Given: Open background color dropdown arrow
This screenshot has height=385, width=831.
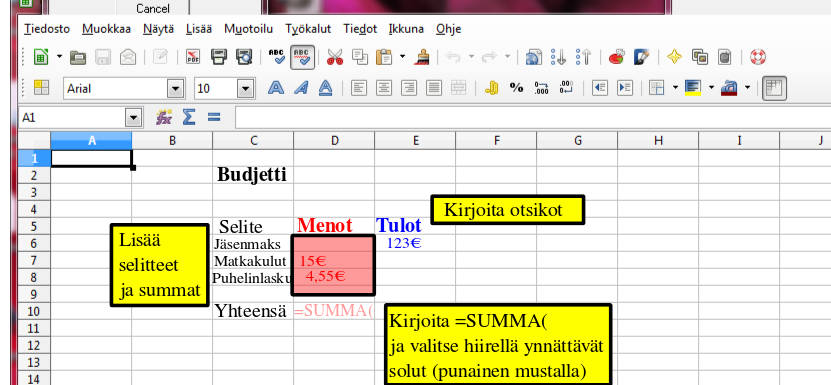Looking at the screenshot, I should (x=711, y=88).
